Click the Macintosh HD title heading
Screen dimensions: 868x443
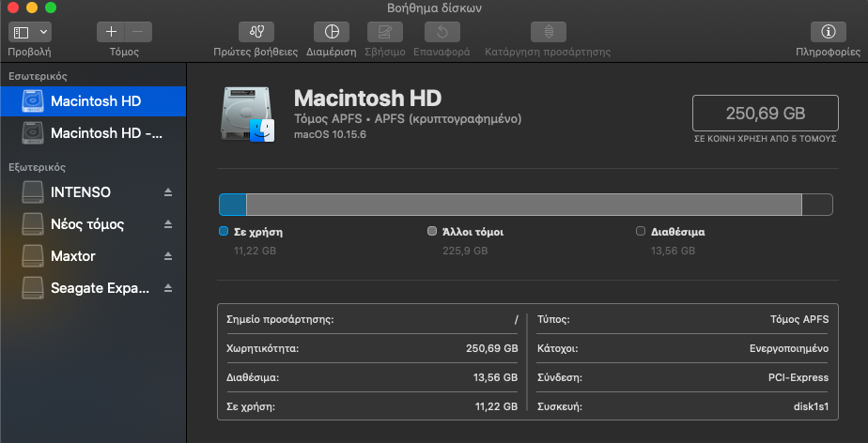(x=367, y=99)
